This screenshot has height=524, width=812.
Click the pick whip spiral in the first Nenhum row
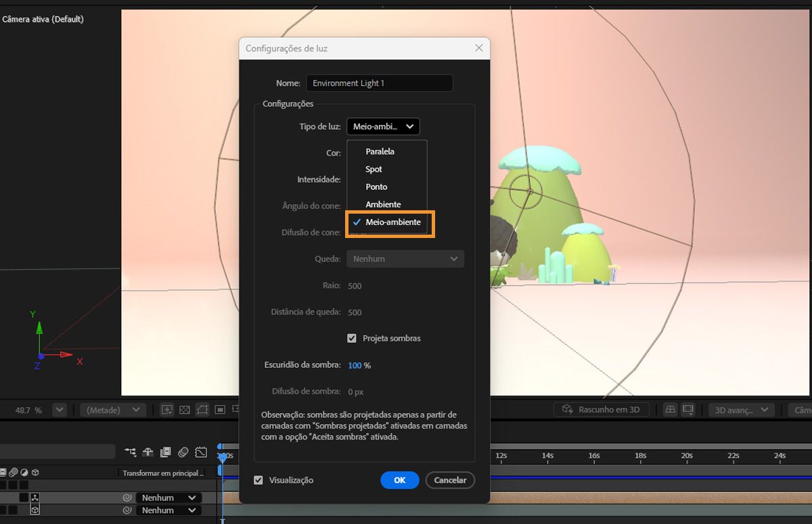coord(127,498)
